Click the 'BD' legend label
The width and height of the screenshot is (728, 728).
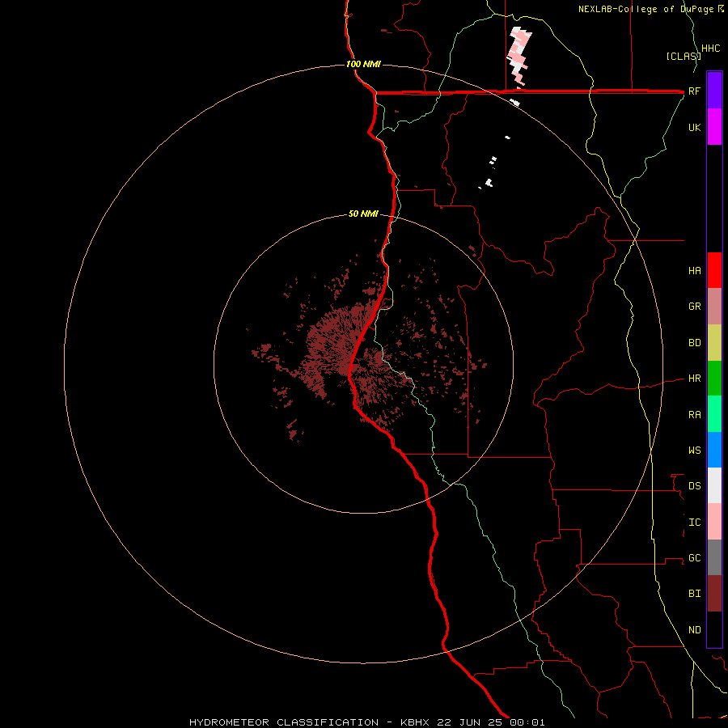pos(694,343)
